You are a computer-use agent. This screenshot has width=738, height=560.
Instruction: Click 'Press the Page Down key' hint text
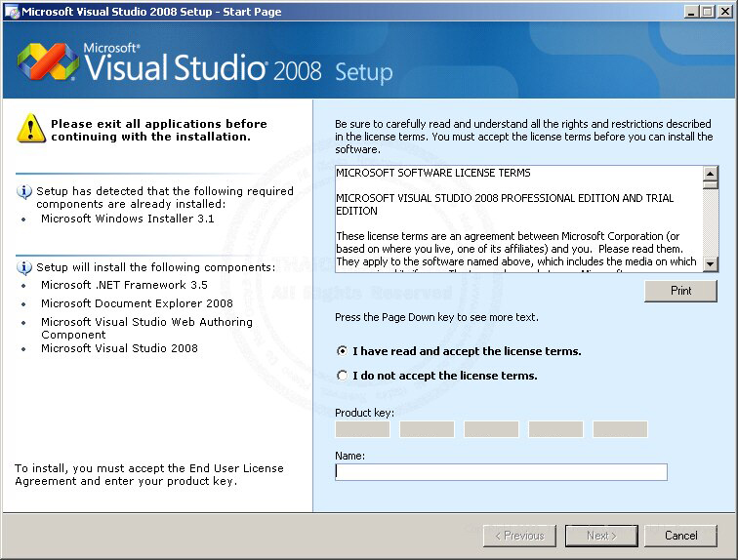(436, 317)
